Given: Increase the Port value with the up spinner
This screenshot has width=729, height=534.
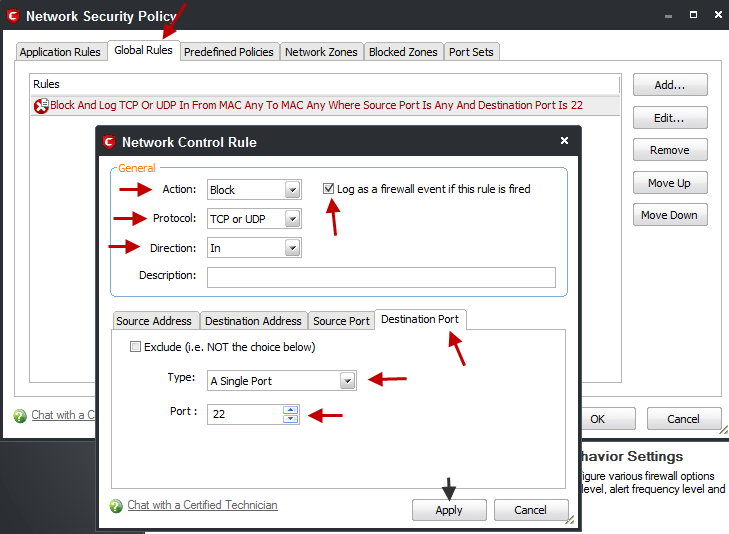Looking at the screenshot, I should click(291, 410).
